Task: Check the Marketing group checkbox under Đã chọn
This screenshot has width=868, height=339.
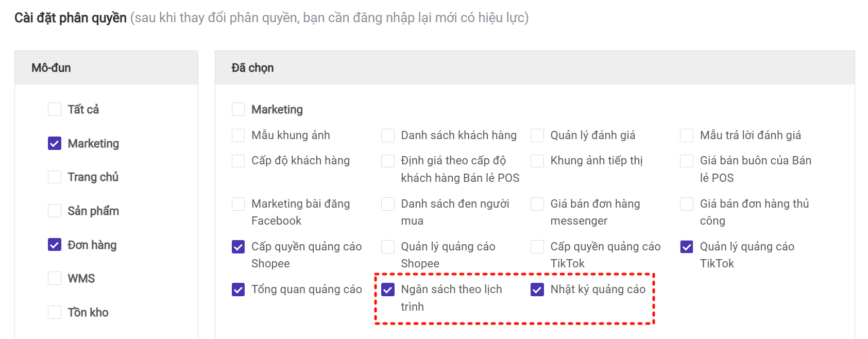Action: pyautogui.click(x=238, y=109)
